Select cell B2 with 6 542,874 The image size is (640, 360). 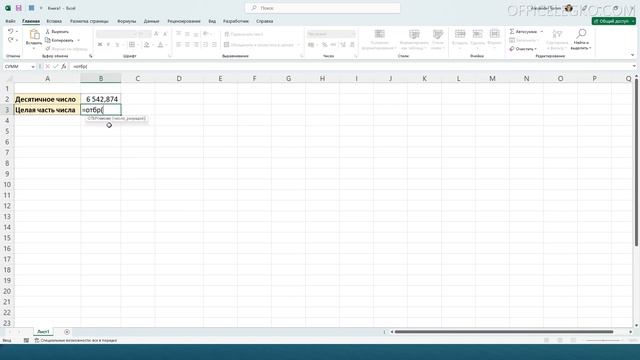pyautogui.click(x=101, y=99)
